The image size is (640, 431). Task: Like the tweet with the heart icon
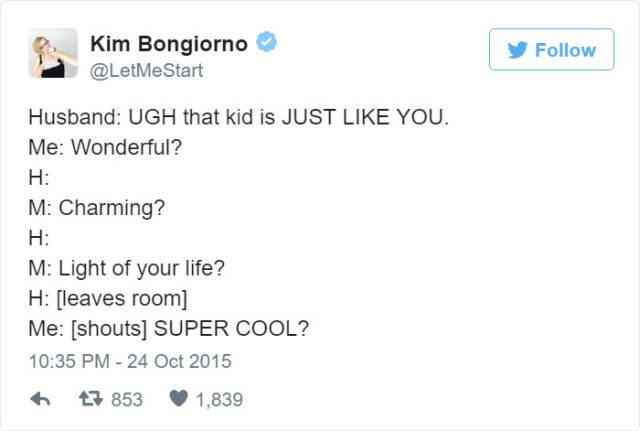[178, 398]
